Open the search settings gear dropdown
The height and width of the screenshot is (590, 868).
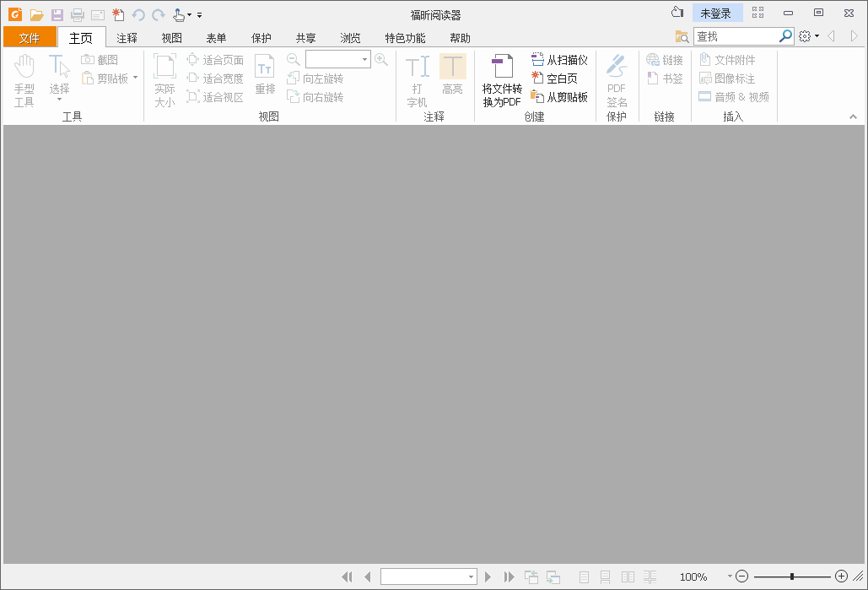809,36
